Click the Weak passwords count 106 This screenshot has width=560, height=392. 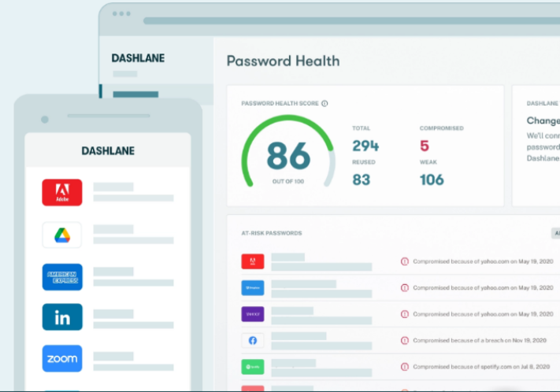(x=432, y=179)
